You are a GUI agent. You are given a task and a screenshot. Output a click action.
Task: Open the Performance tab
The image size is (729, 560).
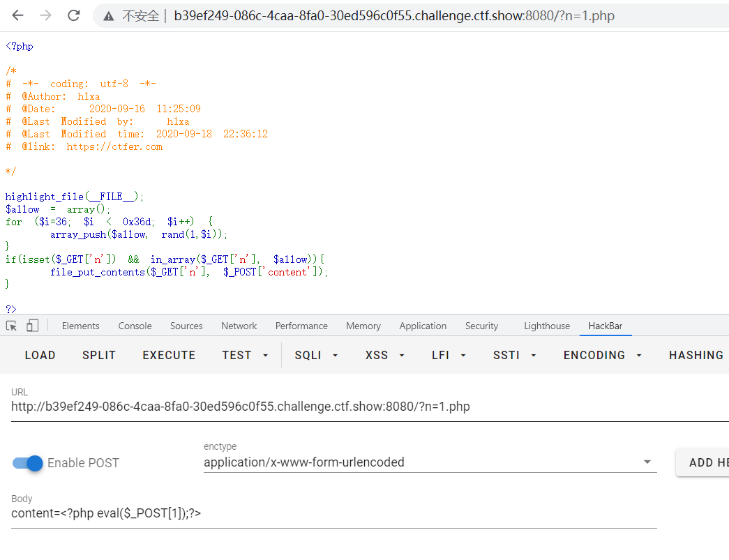(x=301, y=326)
